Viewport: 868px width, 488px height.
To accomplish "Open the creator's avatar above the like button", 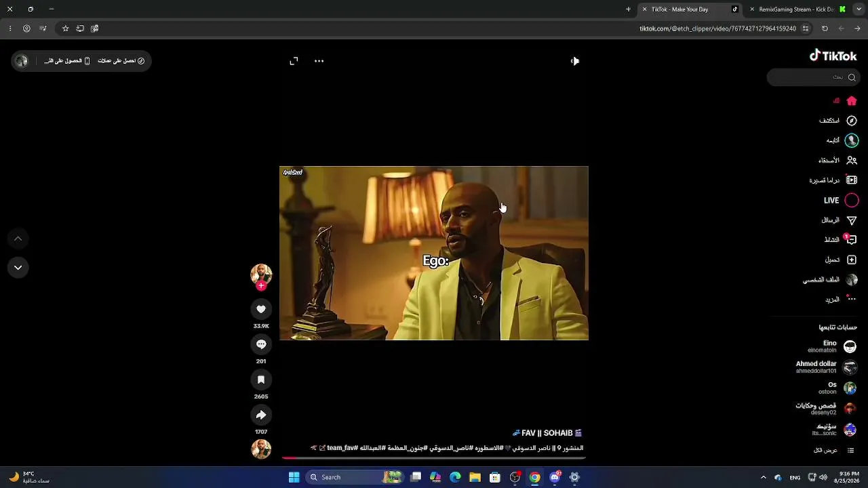I will pos(261,274).
